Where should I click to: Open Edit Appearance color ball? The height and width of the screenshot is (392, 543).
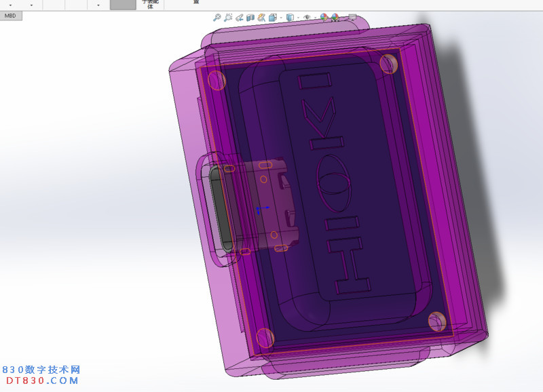pyautogui.click(x=324, y=18)
